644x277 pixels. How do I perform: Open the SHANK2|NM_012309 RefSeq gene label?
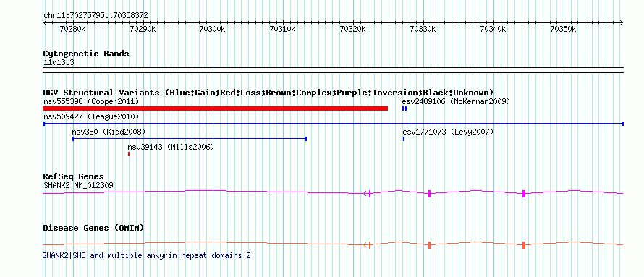(78, 185)
